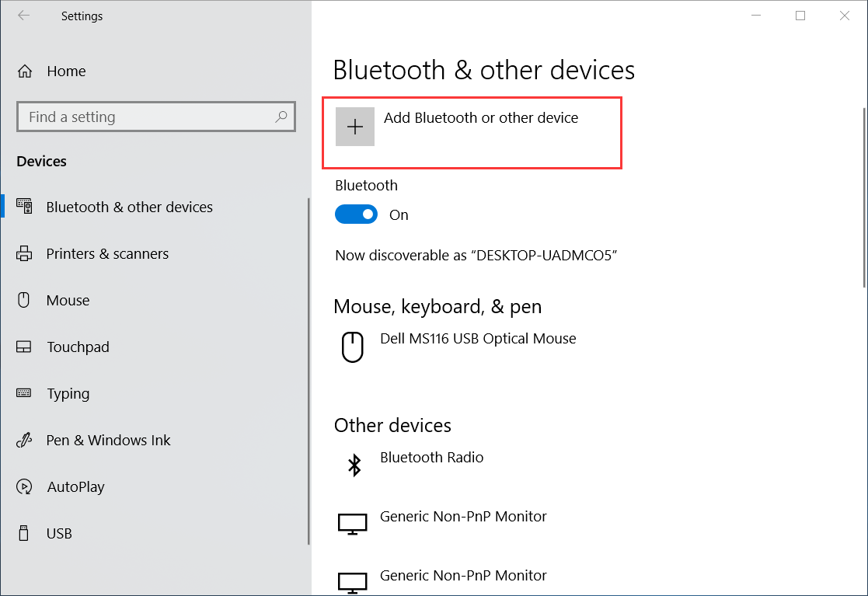
Task: Maximize the Settings window
Action: 800,16
